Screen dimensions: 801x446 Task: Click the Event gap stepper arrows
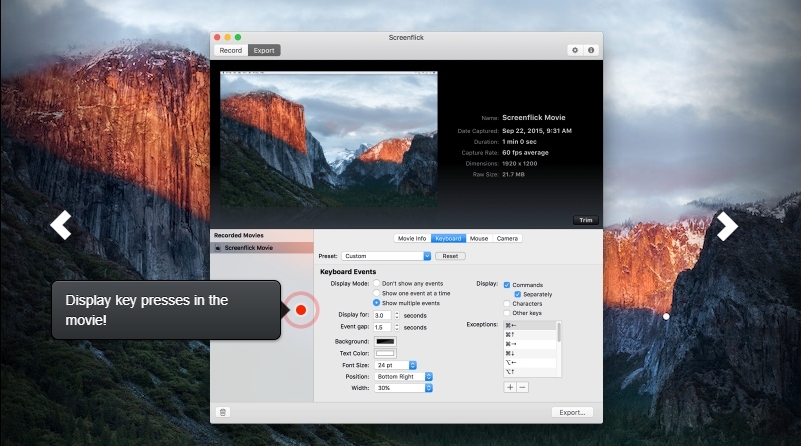(396, 327)
